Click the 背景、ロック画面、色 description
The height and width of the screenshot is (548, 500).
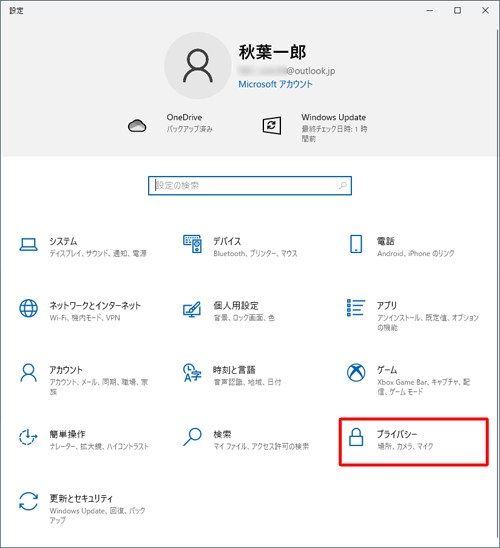pyautogui.click(x=244, y=318)
